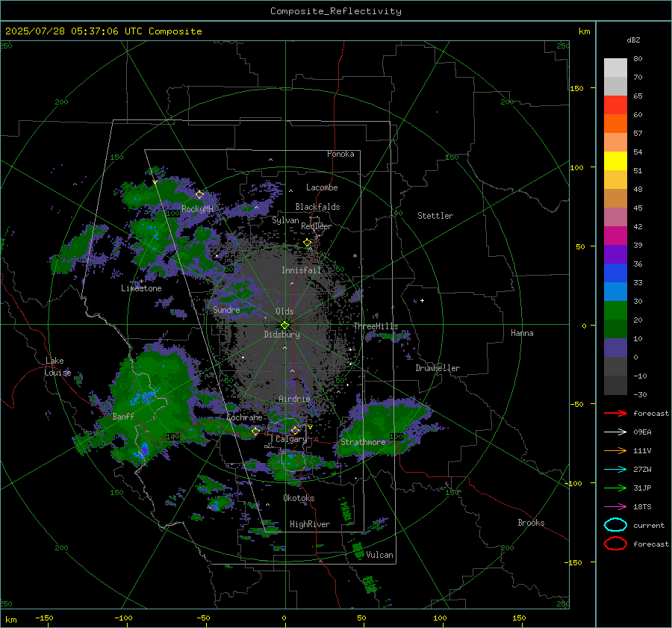
Task: Click the Innisfail city label
Action: tap(301, 270)
